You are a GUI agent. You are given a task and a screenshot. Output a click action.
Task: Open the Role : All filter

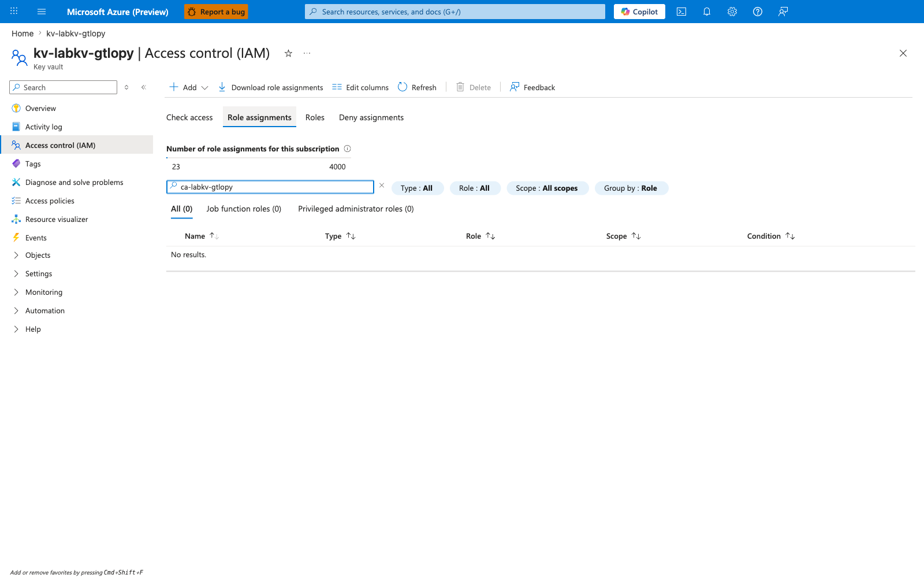(x=475, y=188)
